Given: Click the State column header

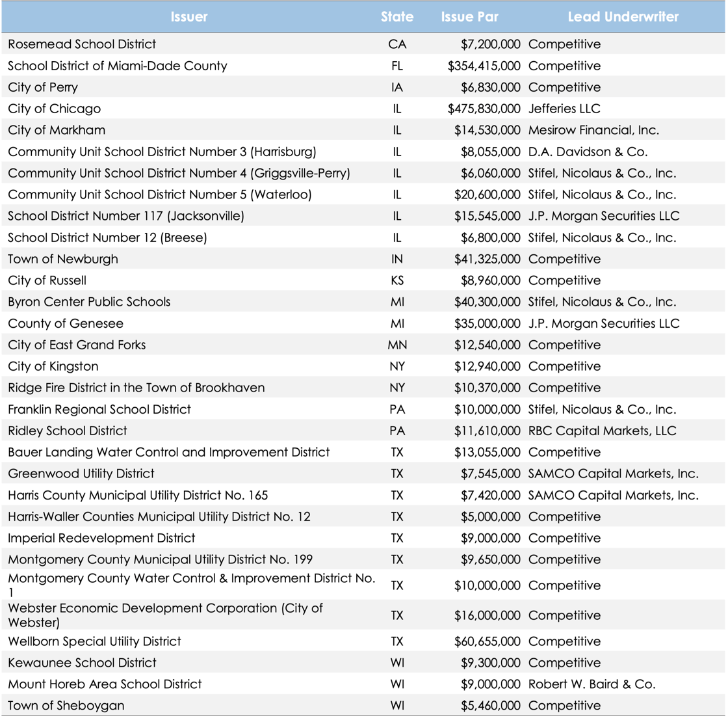Looking at the screenshot, I should click(x=396, y=18).
